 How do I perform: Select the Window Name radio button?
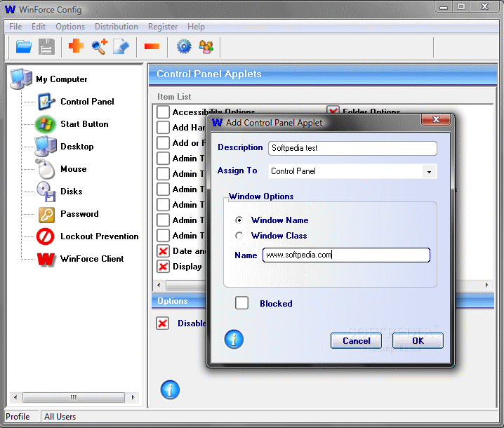click(239, 220)
